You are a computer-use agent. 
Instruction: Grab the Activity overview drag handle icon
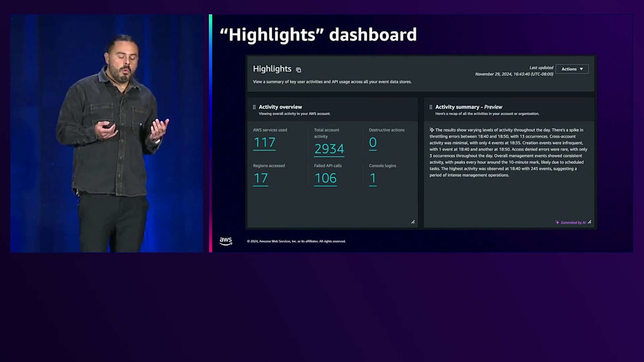pyautogui.click(x=254, y=107)
